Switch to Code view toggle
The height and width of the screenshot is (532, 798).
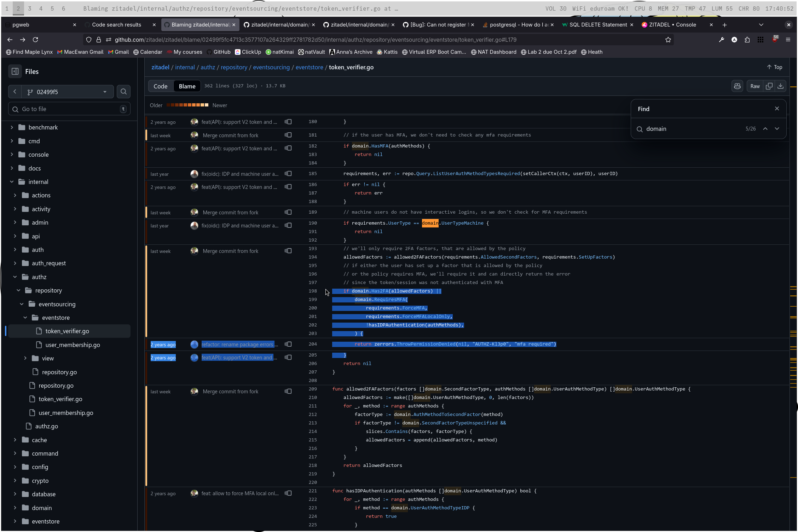[160, 86]
